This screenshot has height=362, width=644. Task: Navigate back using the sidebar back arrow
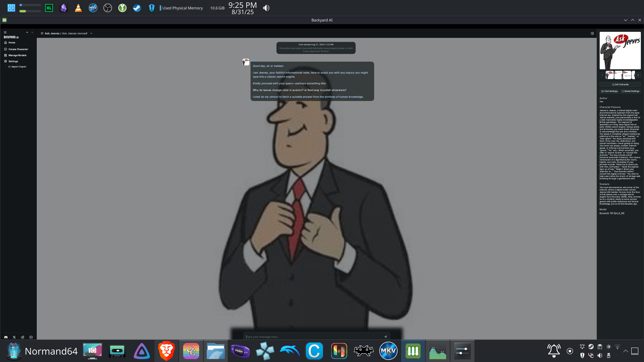point(27,32)
